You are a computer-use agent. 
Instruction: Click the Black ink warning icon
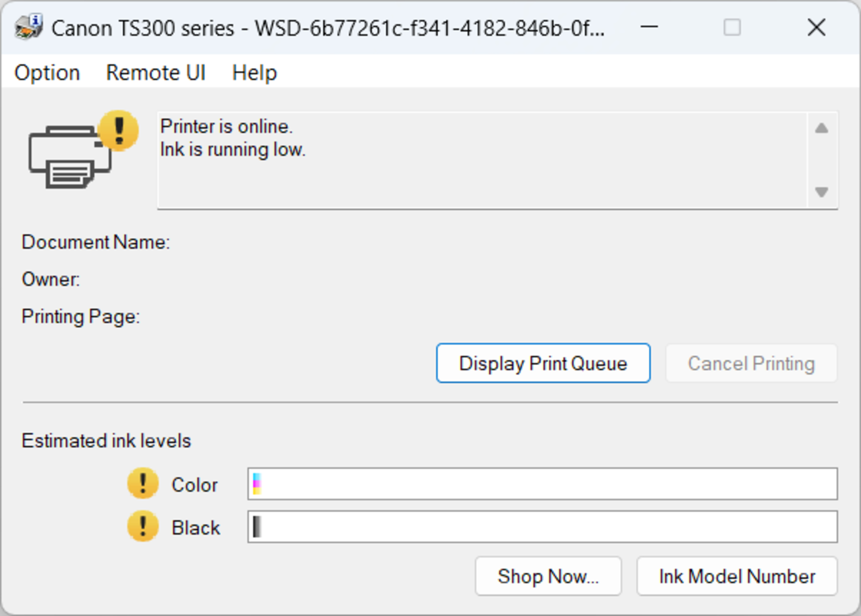pos(143,526)
